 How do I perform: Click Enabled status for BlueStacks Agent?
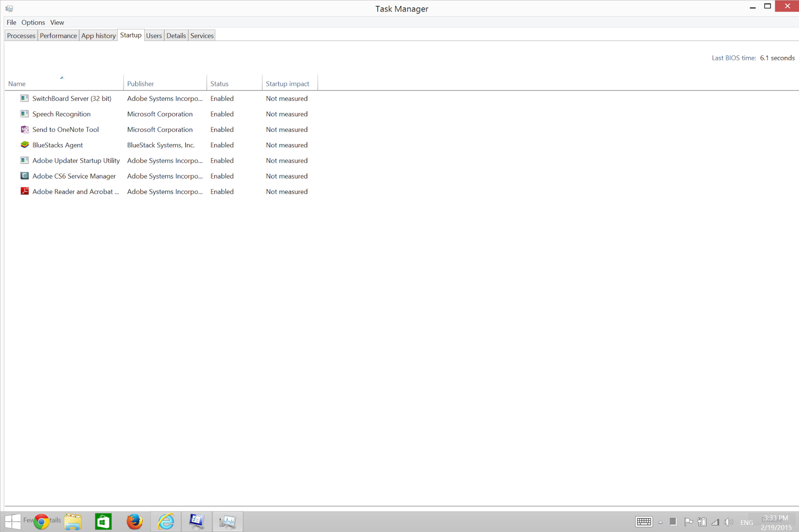pyautogui.click(x=222, y=145)
